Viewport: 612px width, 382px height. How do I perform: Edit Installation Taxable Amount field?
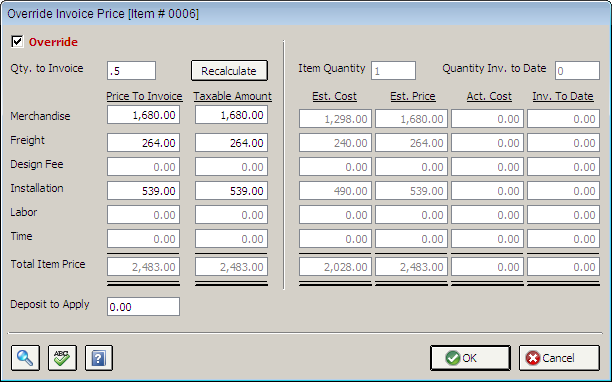coord(231,190)
